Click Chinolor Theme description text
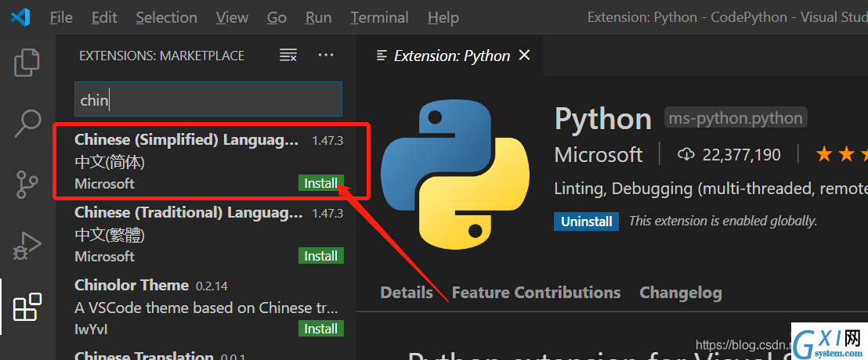Image resolution: width=868 pixels, height=360 pixels. 206,308
